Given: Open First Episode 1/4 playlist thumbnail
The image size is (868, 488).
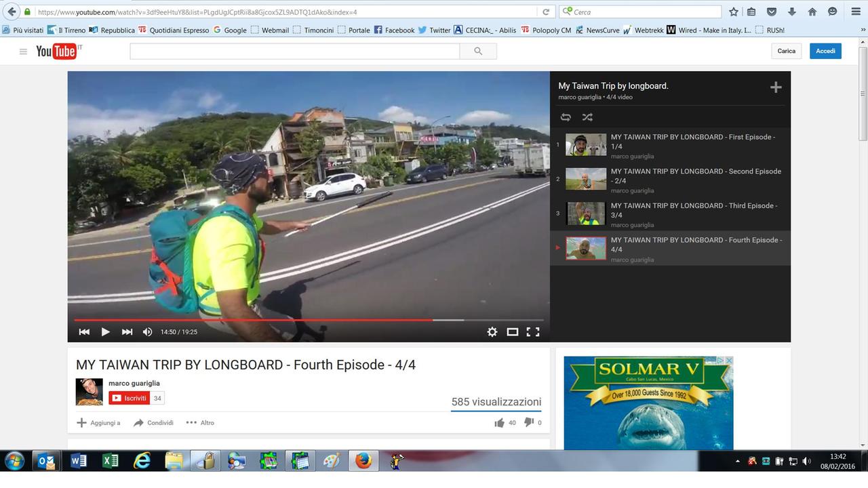Looking at the screenshot, I should pos(586,144).
